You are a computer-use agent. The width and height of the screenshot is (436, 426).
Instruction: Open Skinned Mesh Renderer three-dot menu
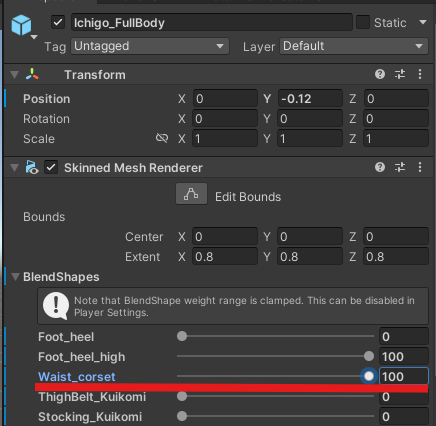click(420, 167)
